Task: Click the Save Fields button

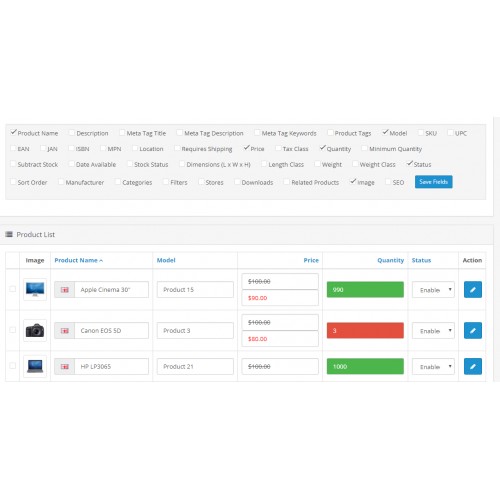Action: pyautogui.click(x=433, y=182)
